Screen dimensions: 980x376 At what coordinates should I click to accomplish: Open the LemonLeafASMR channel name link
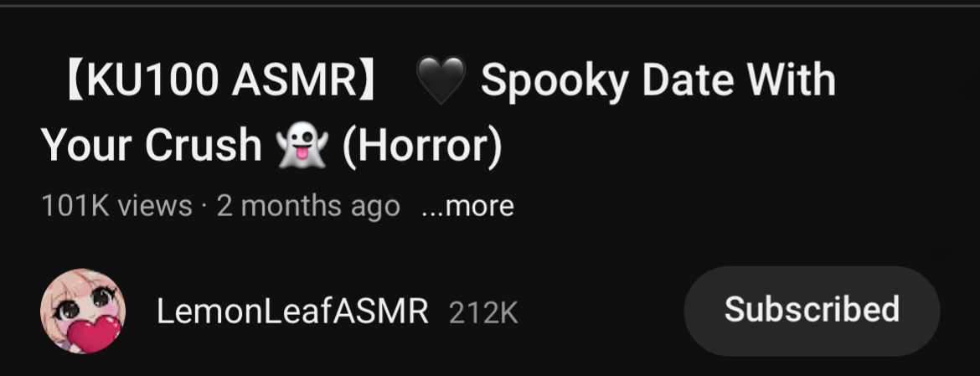click(292, 311)
